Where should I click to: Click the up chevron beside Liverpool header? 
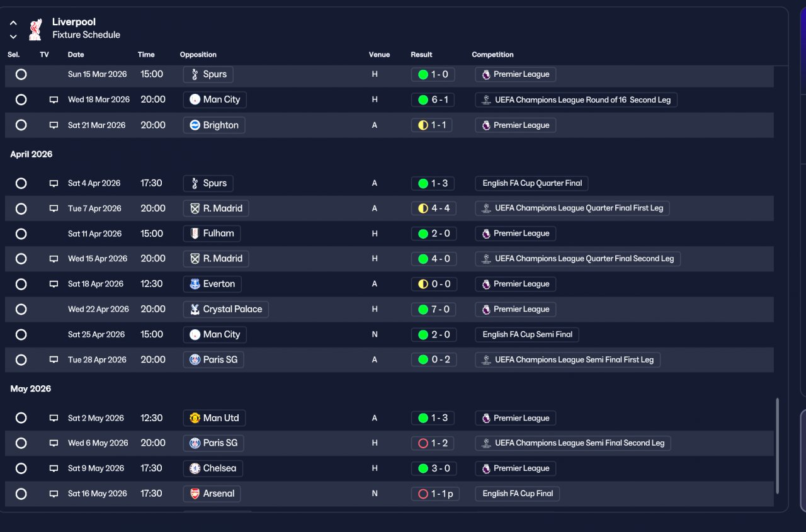(13, 23)
